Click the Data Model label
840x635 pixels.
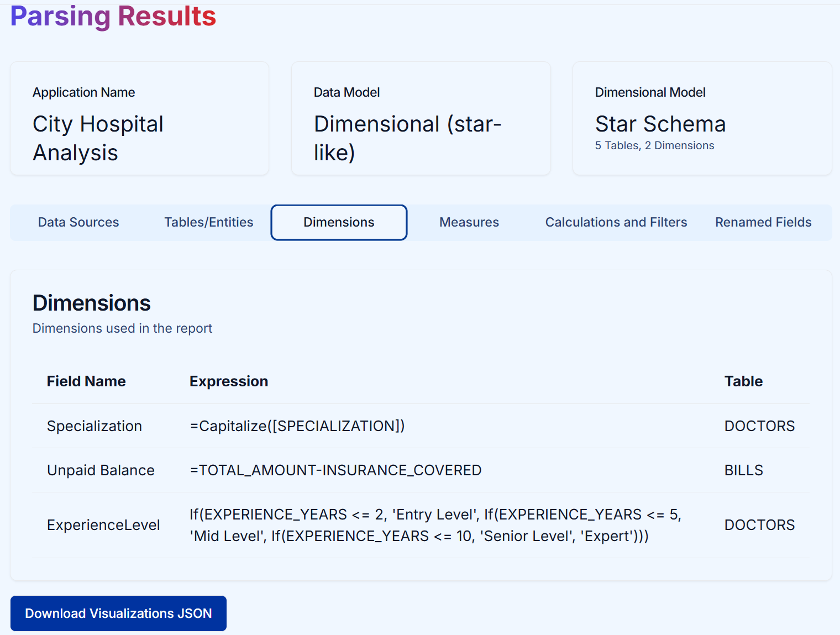click(347, 92)
